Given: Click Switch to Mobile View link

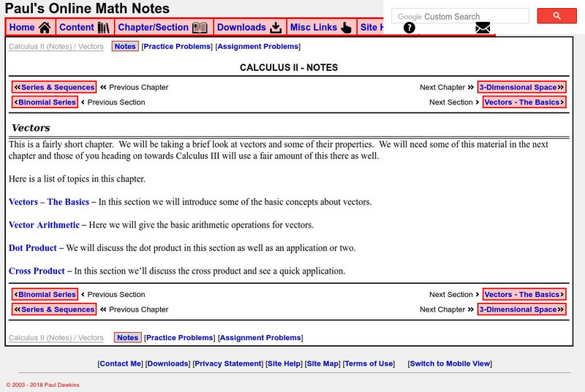Looking at the screenshot, I should coord(450,363).
